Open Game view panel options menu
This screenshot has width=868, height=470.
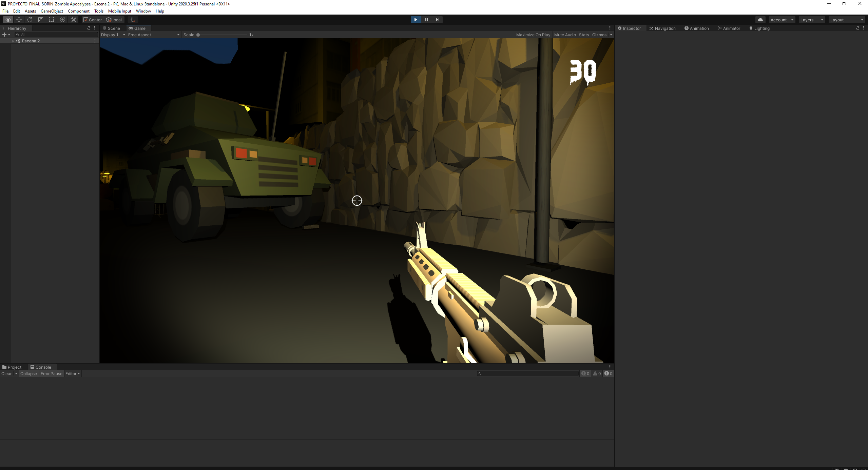pos(610,28)
